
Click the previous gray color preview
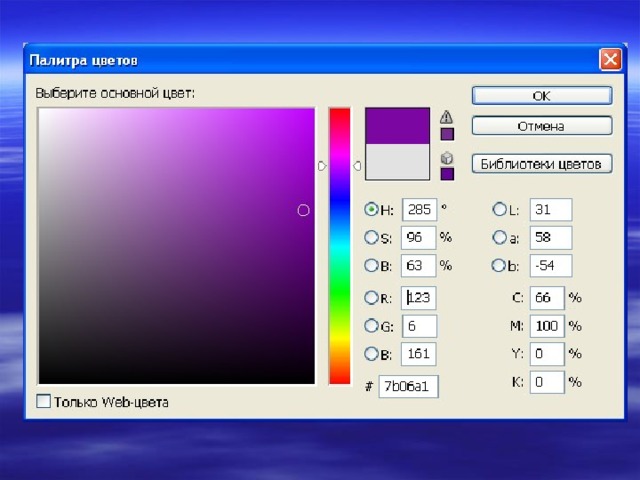click(x=397, y=162)
